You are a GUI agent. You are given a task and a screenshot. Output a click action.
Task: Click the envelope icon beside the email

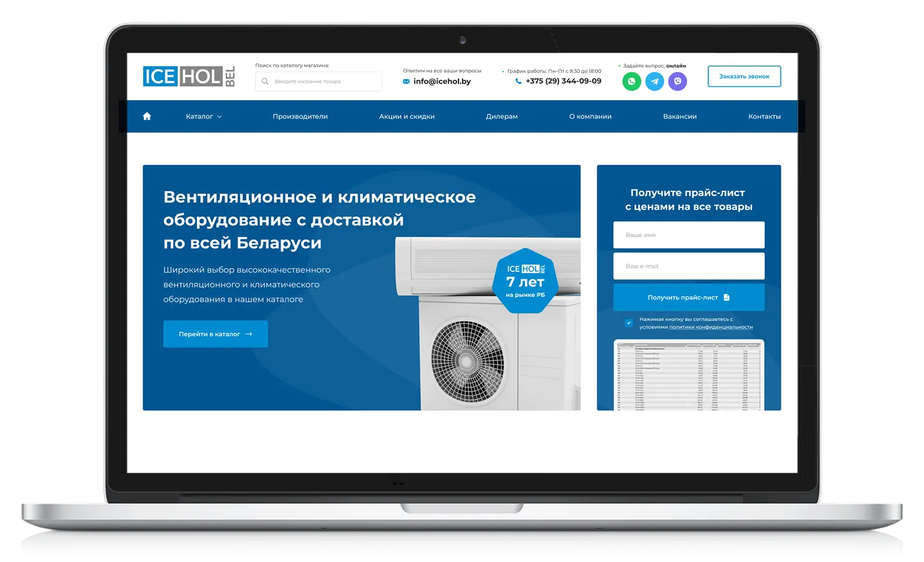pos(407,82)
